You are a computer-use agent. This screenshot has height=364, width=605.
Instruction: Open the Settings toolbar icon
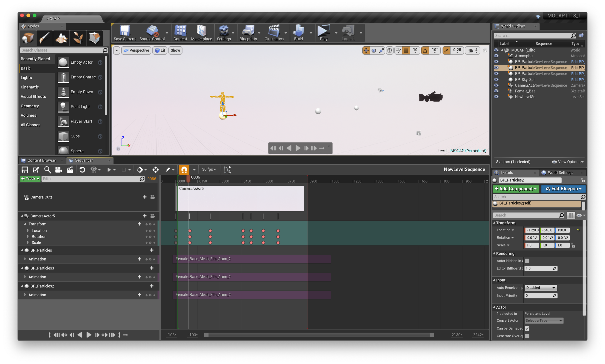click(224, 33)
